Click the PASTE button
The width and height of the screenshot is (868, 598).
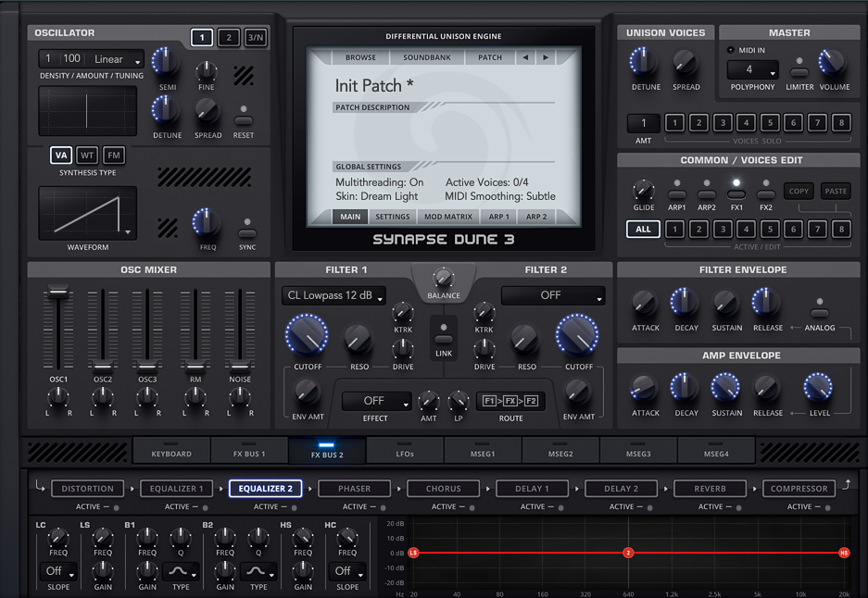click(836, 192)
